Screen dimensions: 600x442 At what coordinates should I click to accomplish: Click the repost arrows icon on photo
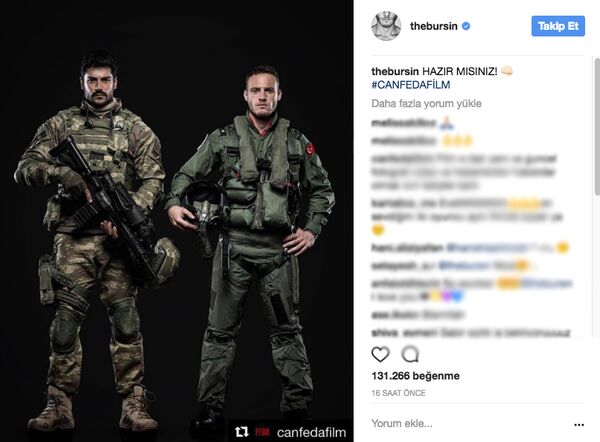241,432
